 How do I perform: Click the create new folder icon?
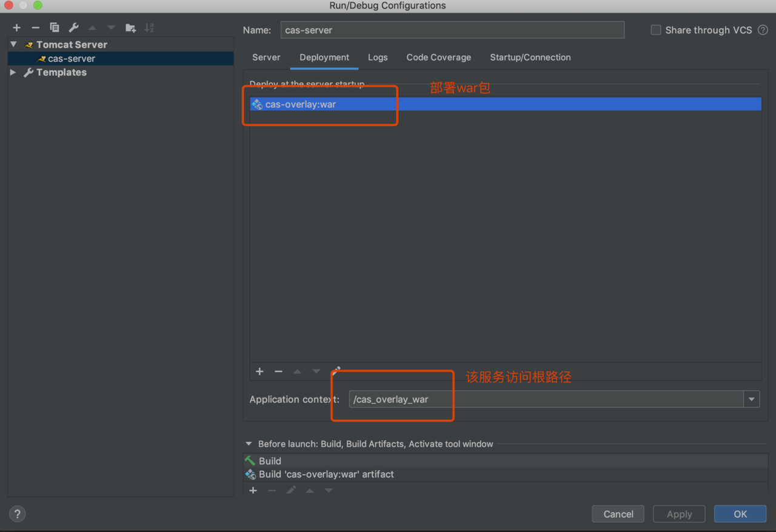[130, 27]
